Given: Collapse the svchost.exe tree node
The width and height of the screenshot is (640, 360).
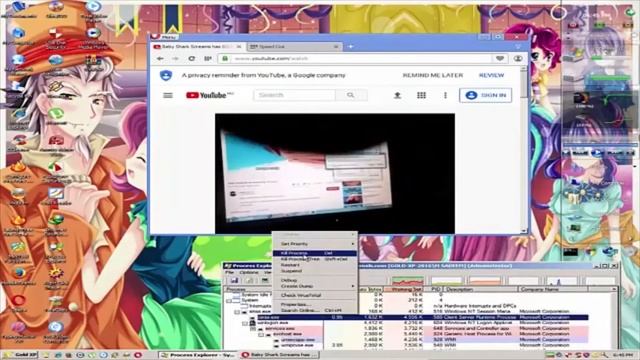Looking at the screenshot, I should (261, 334).
